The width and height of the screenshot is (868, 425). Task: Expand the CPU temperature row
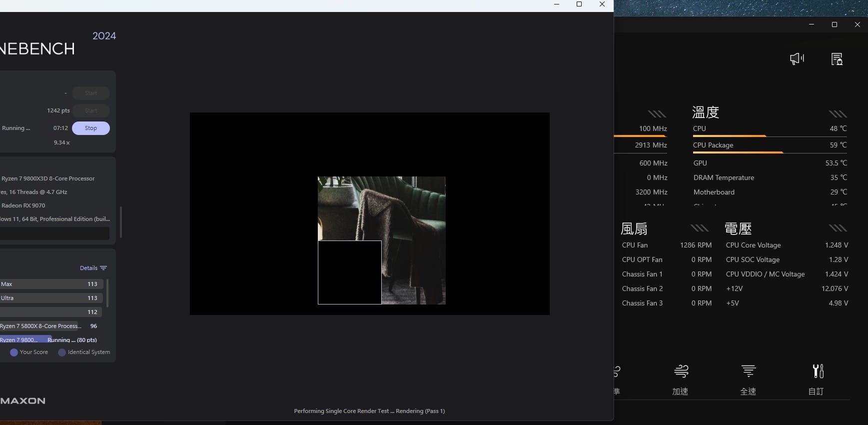770,128
